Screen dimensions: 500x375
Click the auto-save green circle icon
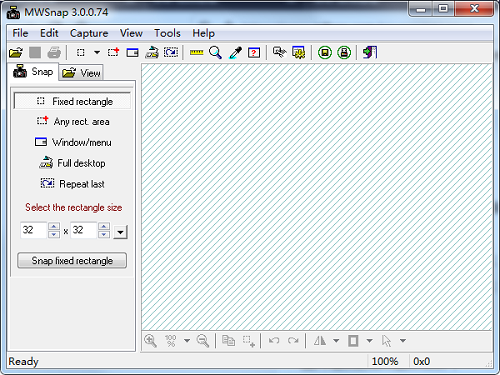[x=325, y=53]
